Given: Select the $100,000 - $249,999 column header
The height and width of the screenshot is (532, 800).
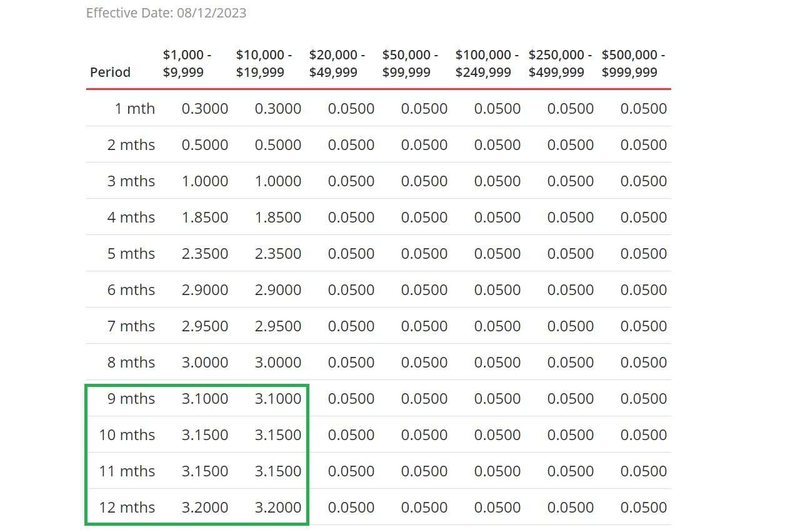Looking at the screenshot, I should 487,63.
